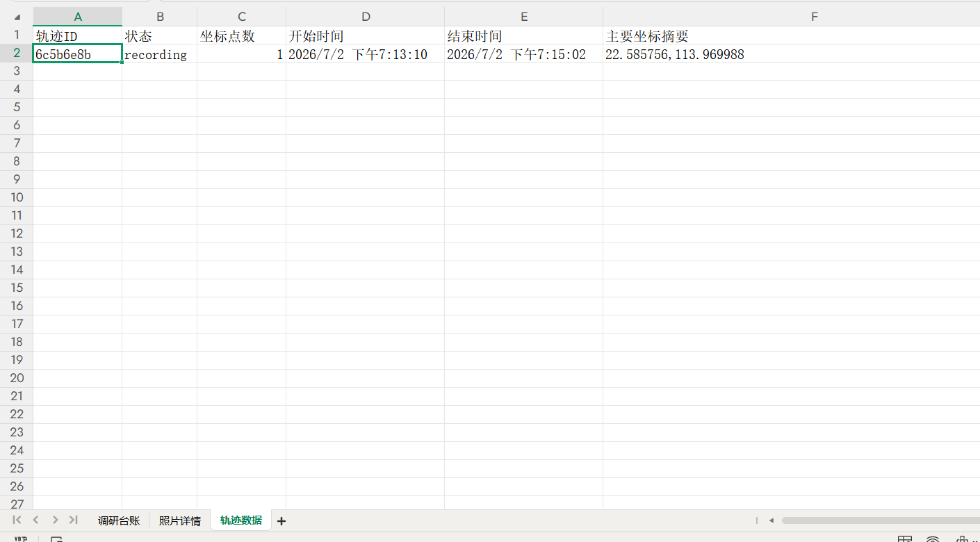
Task: Select row 7 header
Action: click(x=17, y=144)
